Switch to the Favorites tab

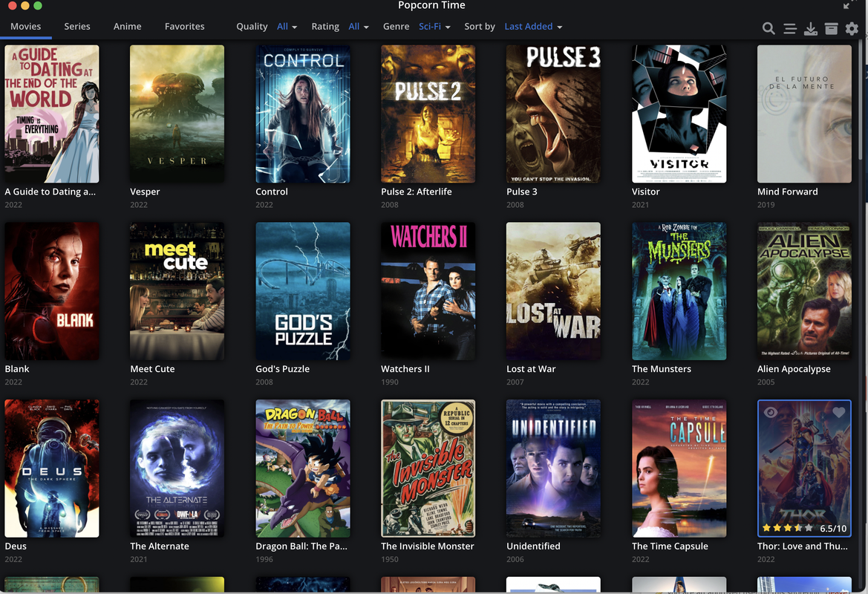coord(184,27)
